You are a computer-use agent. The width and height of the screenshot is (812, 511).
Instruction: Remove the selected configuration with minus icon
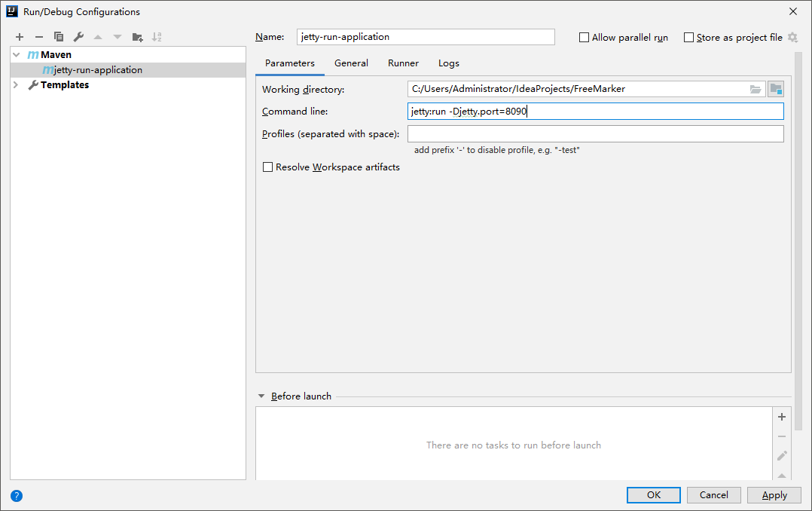[x=39, y=37]
